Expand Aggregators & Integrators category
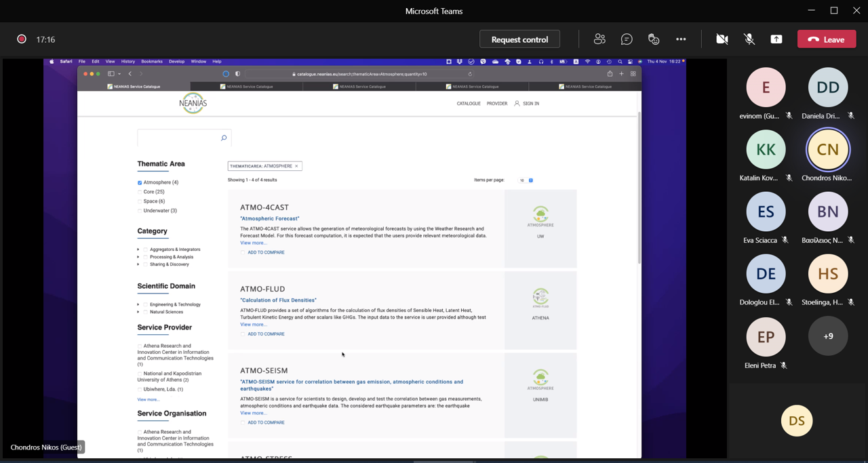The width and height of the screenshot is (868, 463). coord(138,249)
